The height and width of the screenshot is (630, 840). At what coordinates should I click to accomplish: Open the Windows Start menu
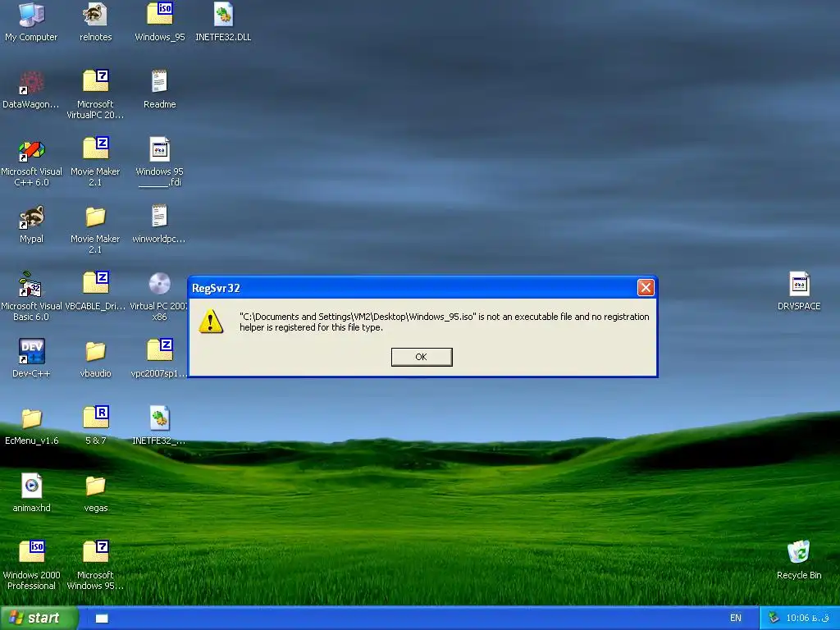click(x=39, y=618)
